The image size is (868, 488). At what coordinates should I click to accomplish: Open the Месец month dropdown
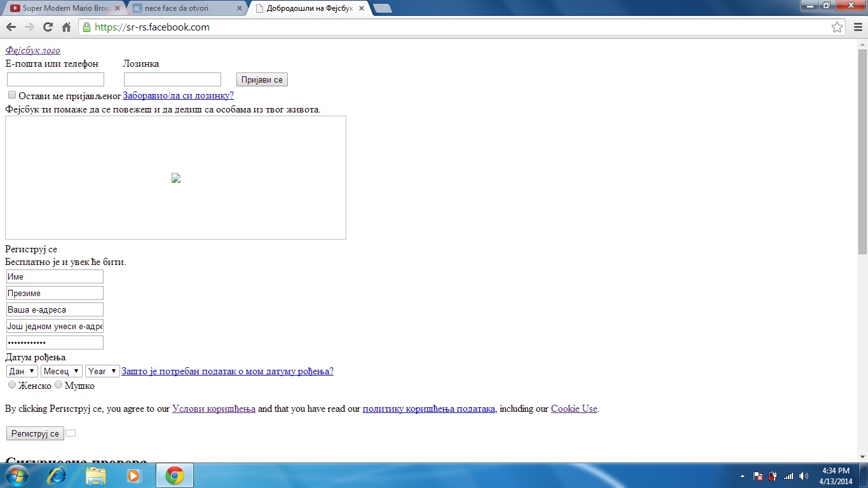point(62,371)
